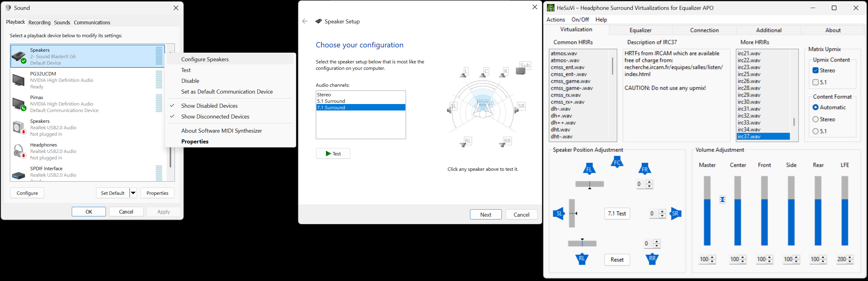Screen dimensions: 868x281
Task: Select irc37.wav in More HRIRs list
Action: [x=763, y=136]
